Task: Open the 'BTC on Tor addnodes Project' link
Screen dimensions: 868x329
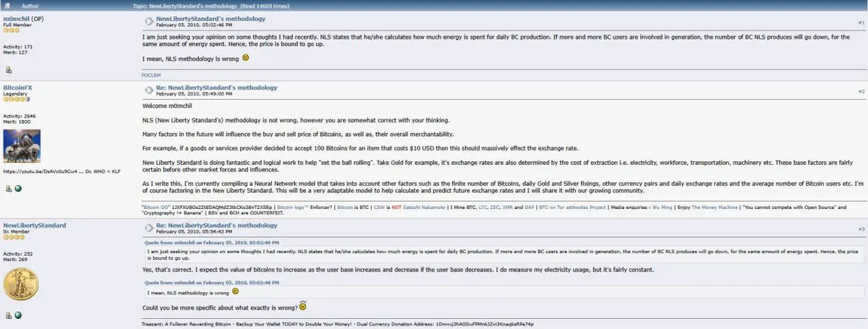Action: tap(571, 207)
